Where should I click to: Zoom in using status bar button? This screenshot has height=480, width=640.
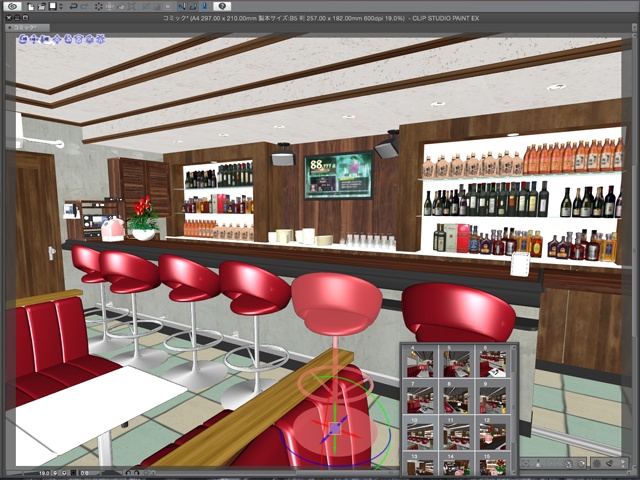coord(64,473)
